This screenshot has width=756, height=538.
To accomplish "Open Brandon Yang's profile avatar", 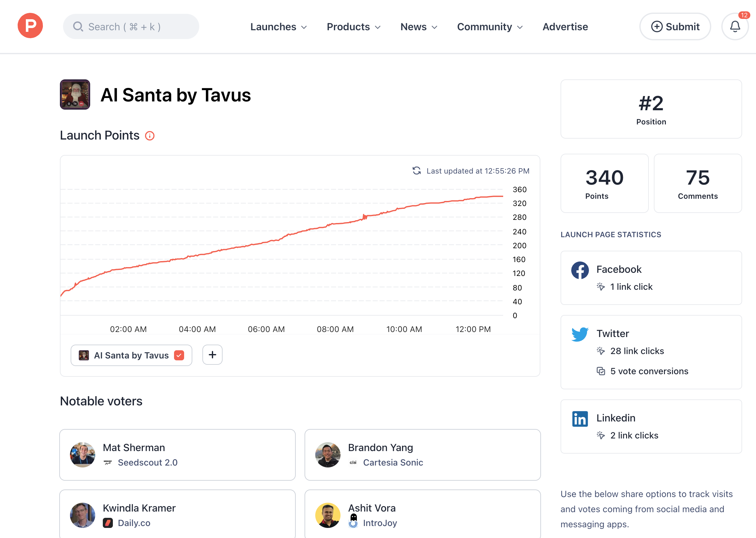I will coord(328,455).
